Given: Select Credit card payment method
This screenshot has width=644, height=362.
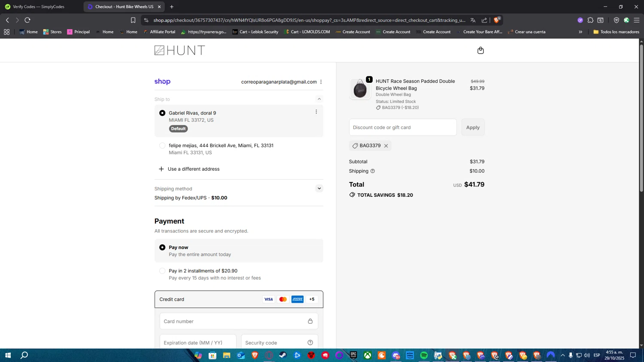Looking at the screenshot, I should pyautogui.click(x=239, y=299).
